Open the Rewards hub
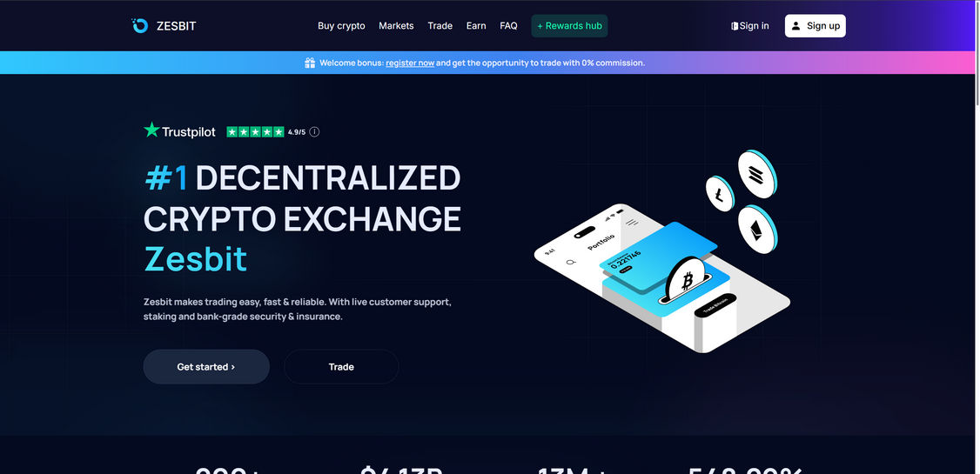This screenshot has height=474, width=980. (x=569, y=25)
